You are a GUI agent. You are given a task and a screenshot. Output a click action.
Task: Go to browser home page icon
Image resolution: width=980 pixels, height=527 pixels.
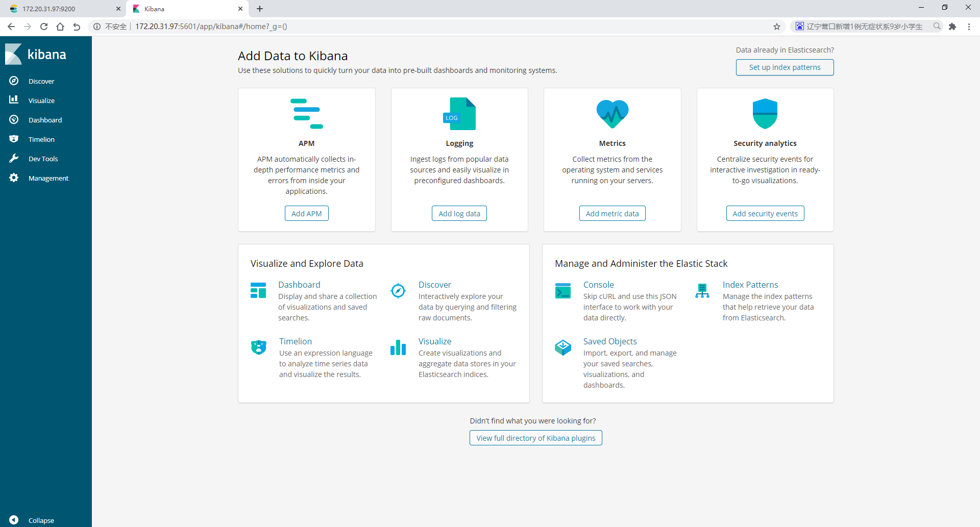(60, 27)
